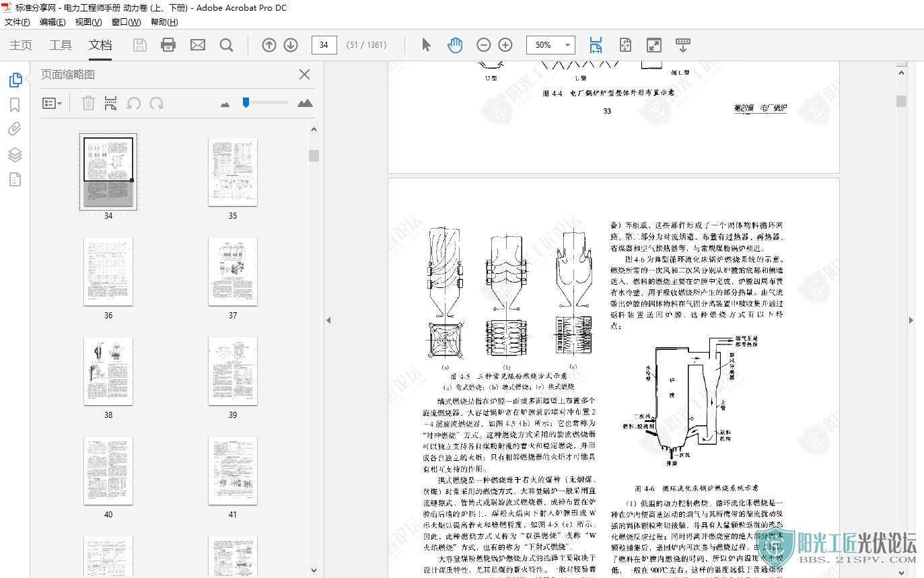Select page 38 thumbnail

[x=108, y=371]
